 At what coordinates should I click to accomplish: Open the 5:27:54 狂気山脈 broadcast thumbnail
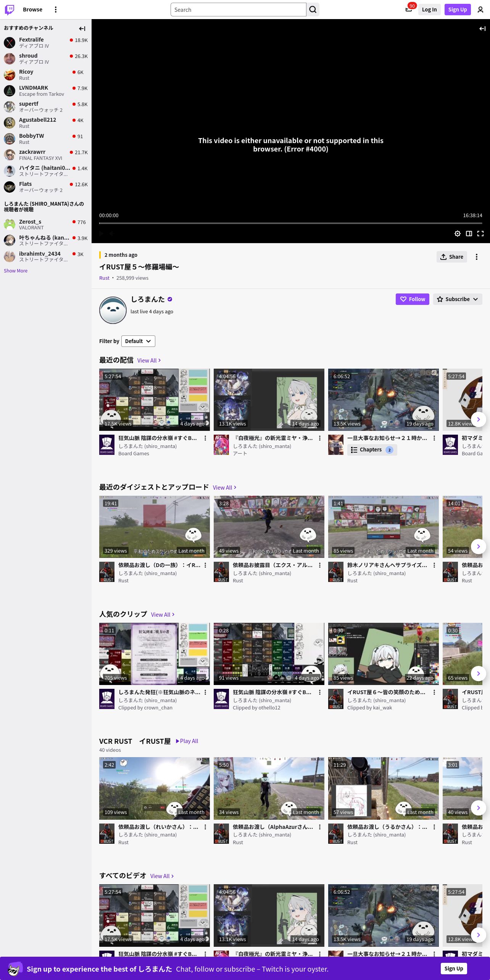click(x=155, y=400)
